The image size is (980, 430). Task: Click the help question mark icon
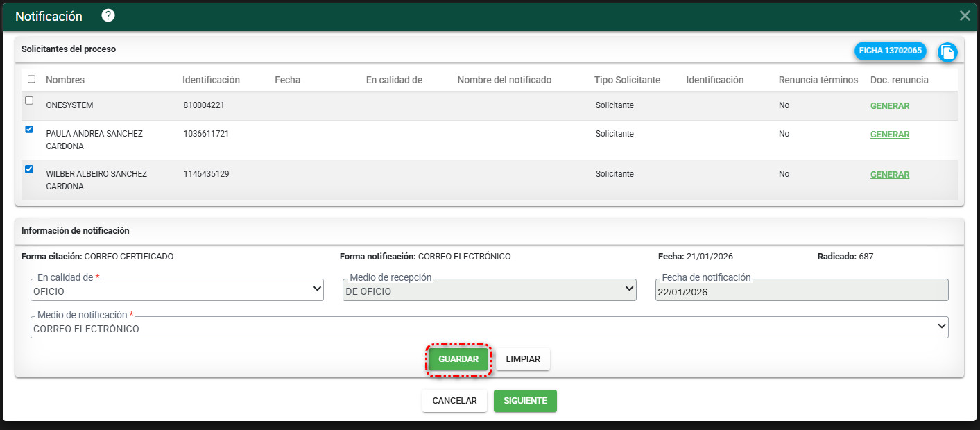click(x=108, y=16)
